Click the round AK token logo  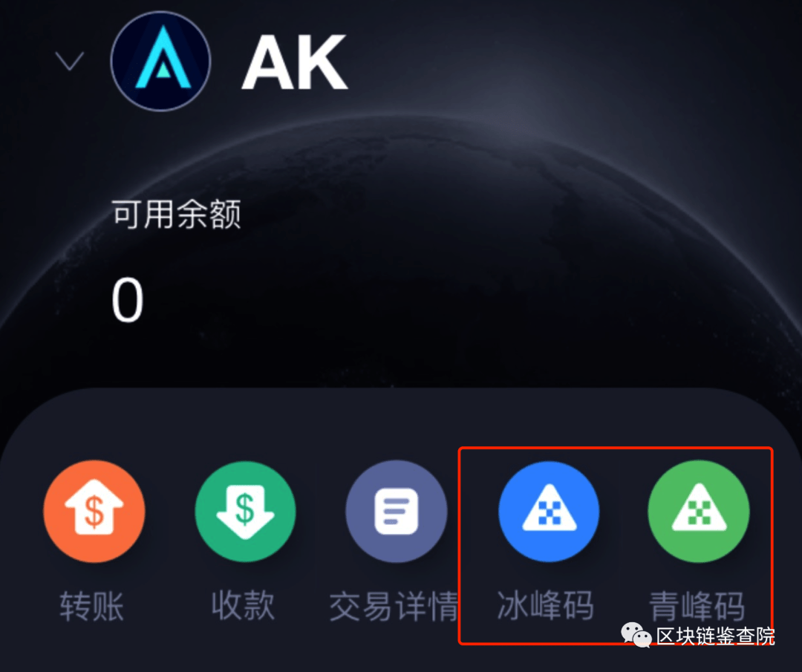(x=160, y=61)
